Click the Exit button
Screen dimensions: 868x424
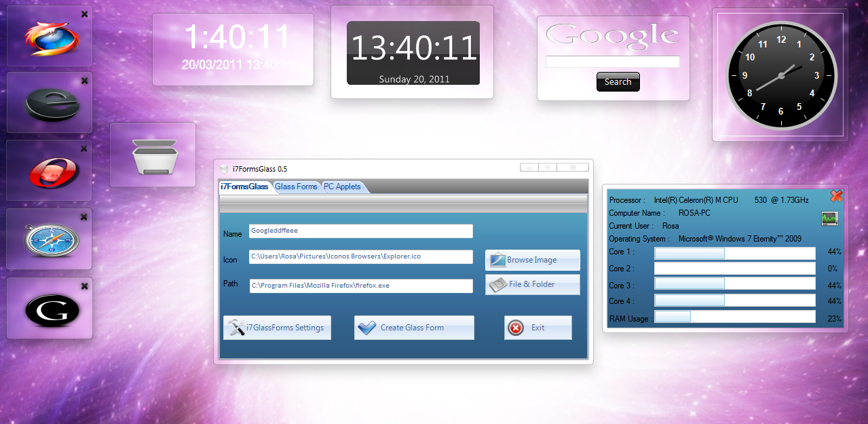coord(537,328)
